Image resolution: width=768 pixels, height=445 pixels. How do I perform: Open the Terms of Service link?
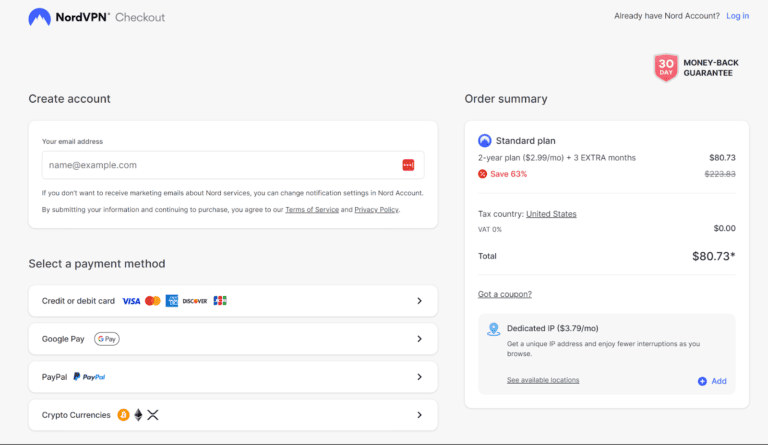point(312,210)
